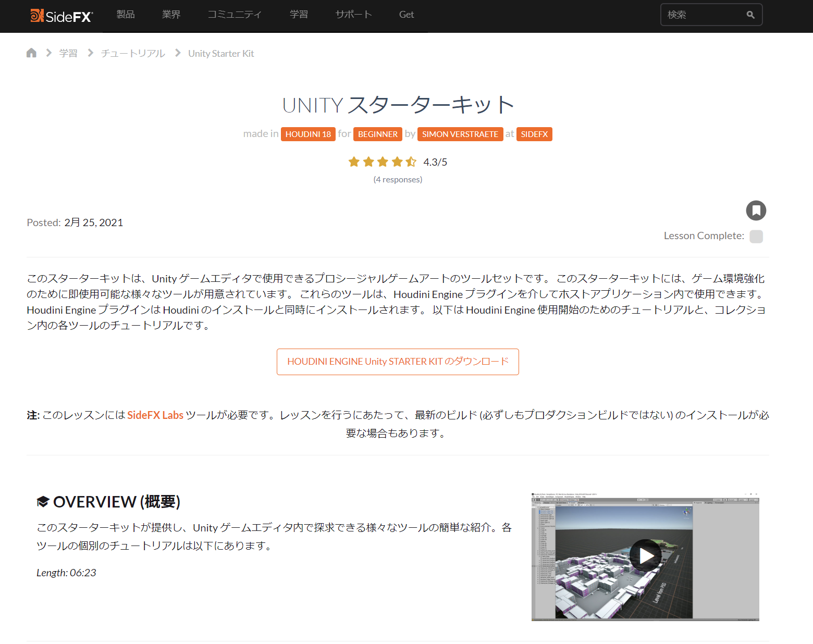Open the コミュニティ menu

[x=235, y=15]
